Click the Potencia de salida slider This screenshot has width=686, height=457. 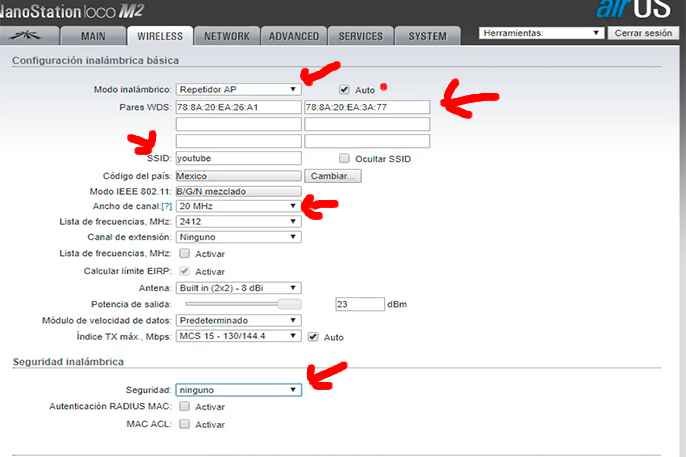coord(243,304)
